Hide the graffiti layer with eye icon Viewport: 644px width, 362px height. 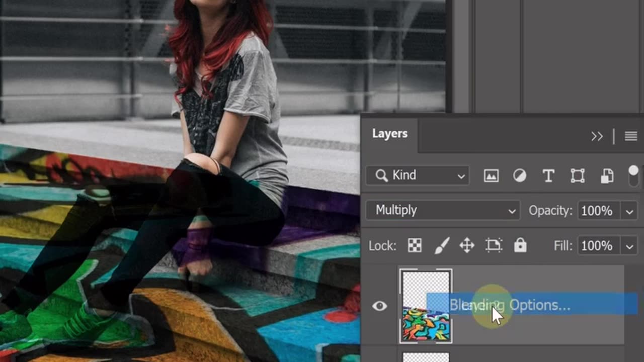click(380, 306)
